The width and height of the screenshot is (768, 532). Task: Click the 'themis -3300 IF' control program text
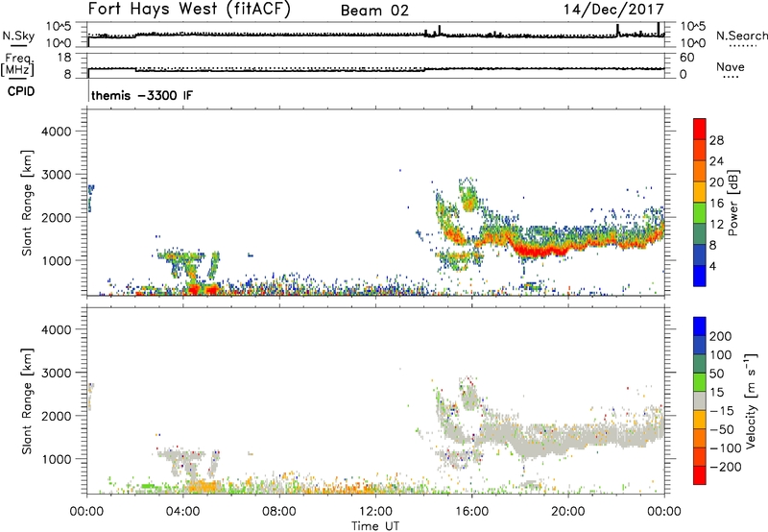[x=142, y=95]
